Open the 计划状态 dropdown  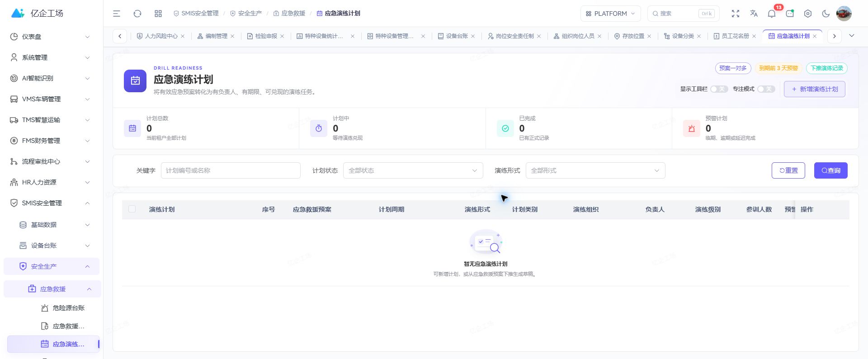413,170
